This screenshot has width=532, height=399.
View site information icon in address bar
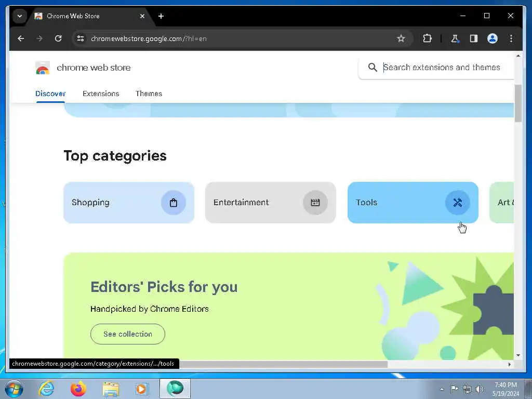[81, 38]
